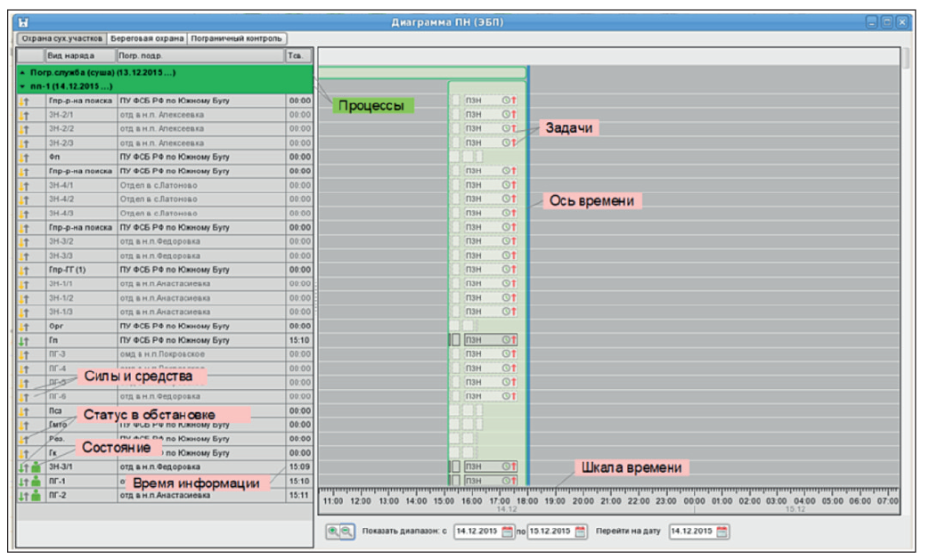
Task: Tick the box before ПЗН in the ЗН-1/1 row
Action: pos(456,283)
